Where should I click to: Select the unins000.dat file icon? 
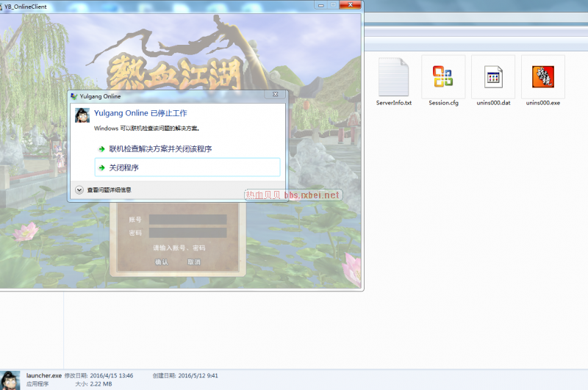(x=492, y=77)
